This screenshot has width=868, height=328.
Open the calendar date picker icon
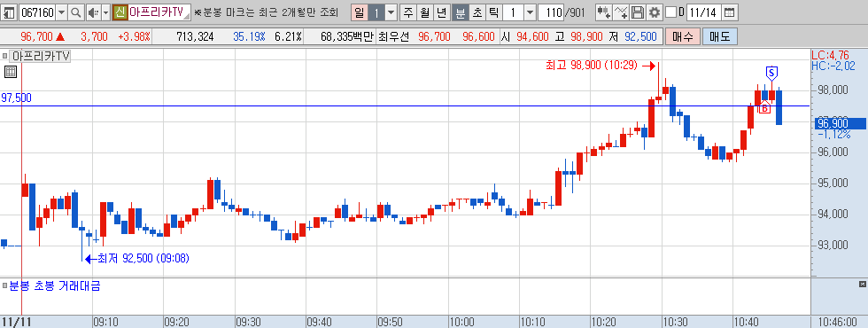click(x=730, y=12)
